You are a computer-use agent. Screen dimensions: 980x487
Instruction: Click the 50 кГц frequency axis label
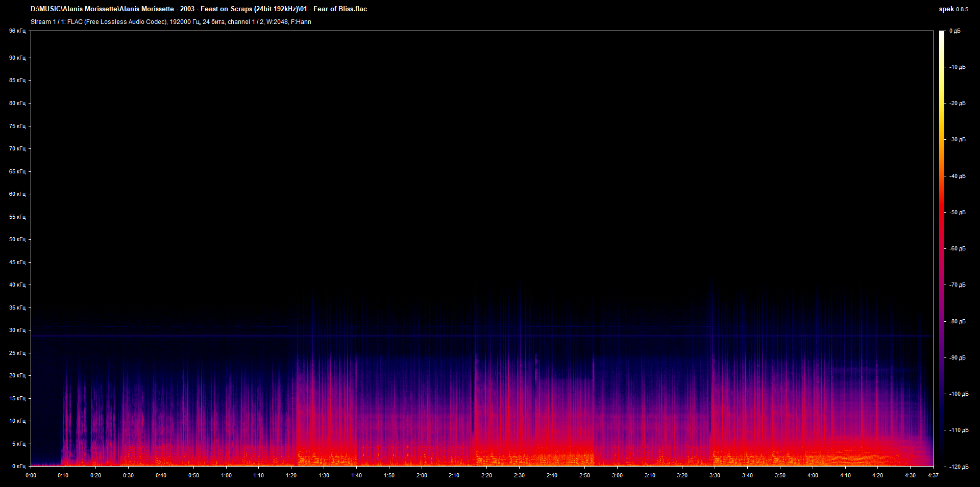point(17,239)
